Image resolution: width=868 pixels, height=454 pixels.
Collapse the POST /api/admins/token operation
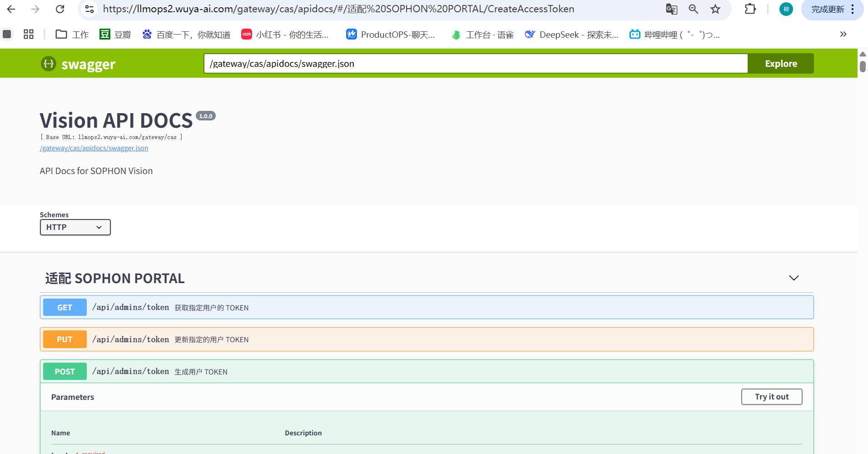[427, 372]
